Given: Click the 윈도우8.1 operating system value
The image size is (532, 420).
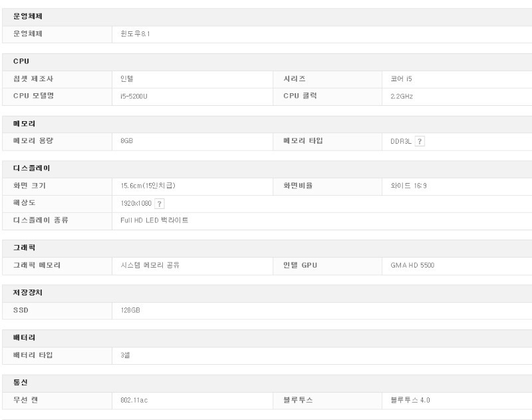Looking at the screenshot, I should click(x=135, y=34).
